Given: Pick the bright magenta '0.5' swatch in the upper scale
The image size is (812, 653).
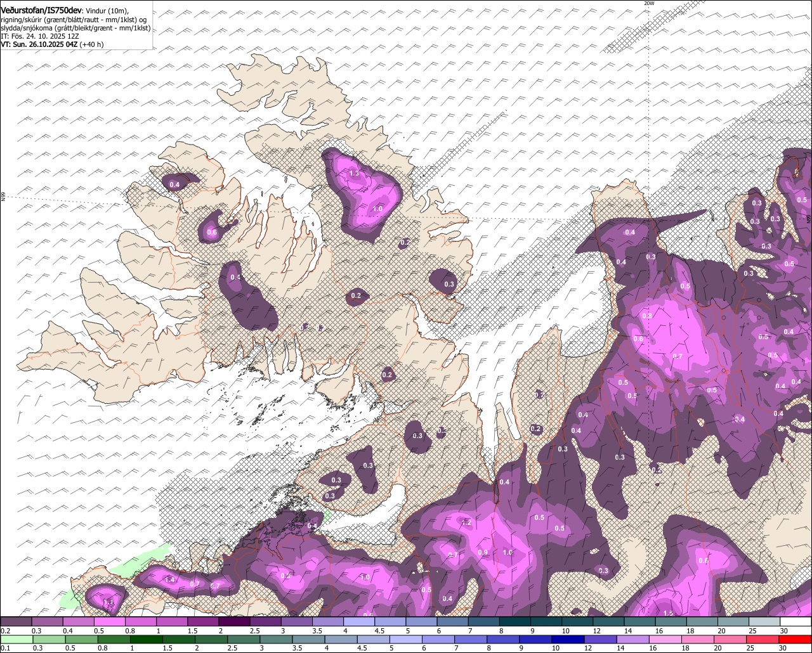Looking at the screenshot, I should (110, 622).
